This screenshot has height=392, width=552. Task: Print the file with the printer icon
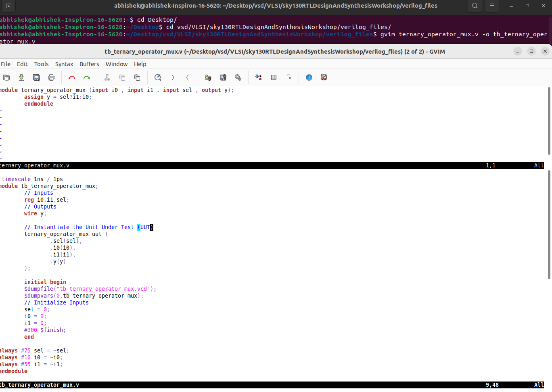click(x=51, y=77)
